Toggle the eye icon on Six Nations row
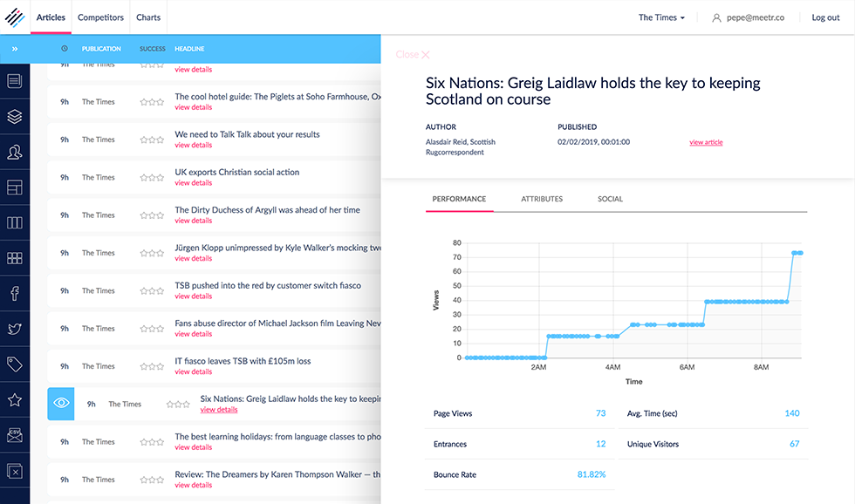The width and height of the screenshot is (855, 504). pyautogui.click(x=61, y=404)
